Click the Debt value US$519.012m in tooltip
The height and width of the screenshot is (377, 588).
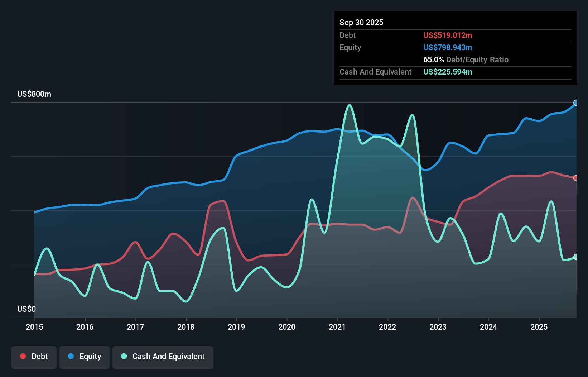448,35
